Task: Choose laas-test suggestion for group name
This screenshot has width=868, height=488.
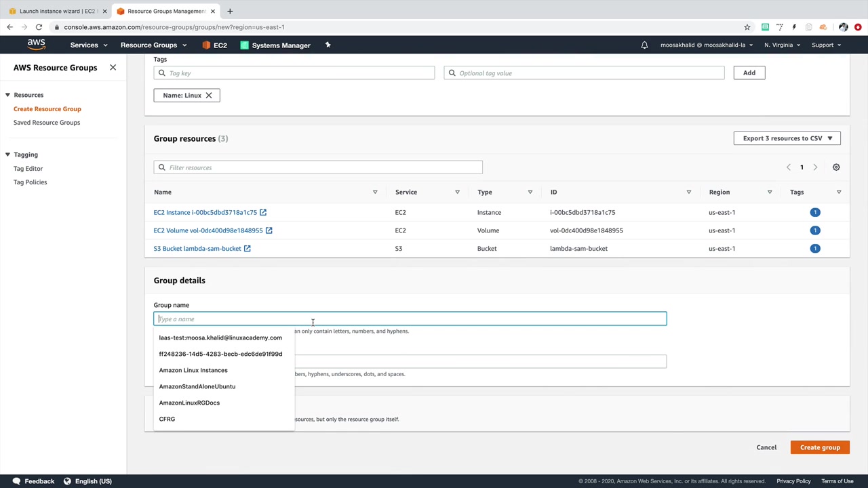Action: (220, 338)
